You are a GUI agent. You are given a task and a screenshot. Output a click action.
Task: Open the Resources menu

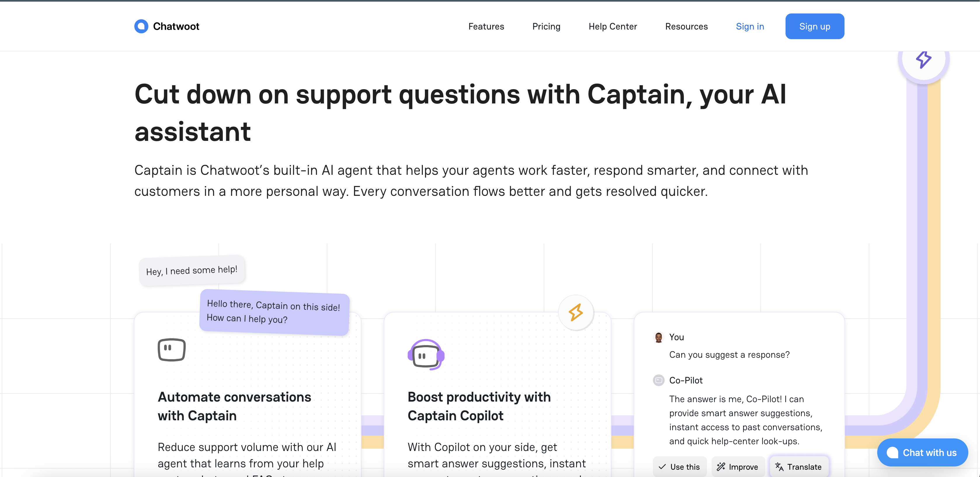pyautogui.click(x=686, y=26)
